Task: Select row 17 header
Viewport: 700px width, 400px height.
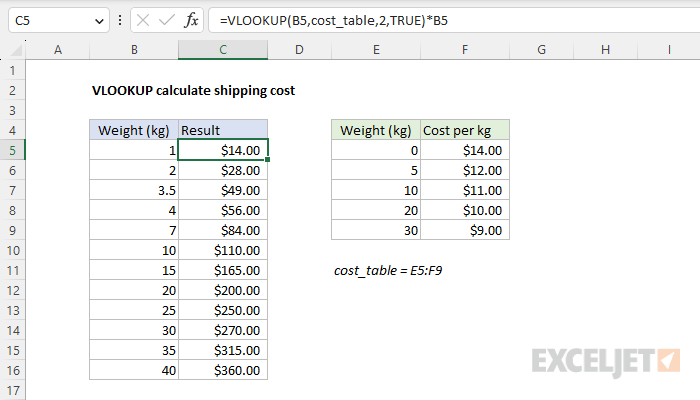Action: 12,390
